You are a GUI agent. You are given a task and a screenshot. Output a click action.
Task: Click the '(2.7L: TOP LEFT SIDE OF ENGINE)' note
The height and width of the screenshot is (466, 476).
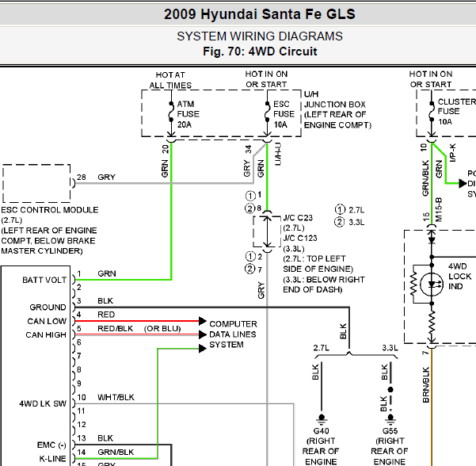tap(318, 264)
